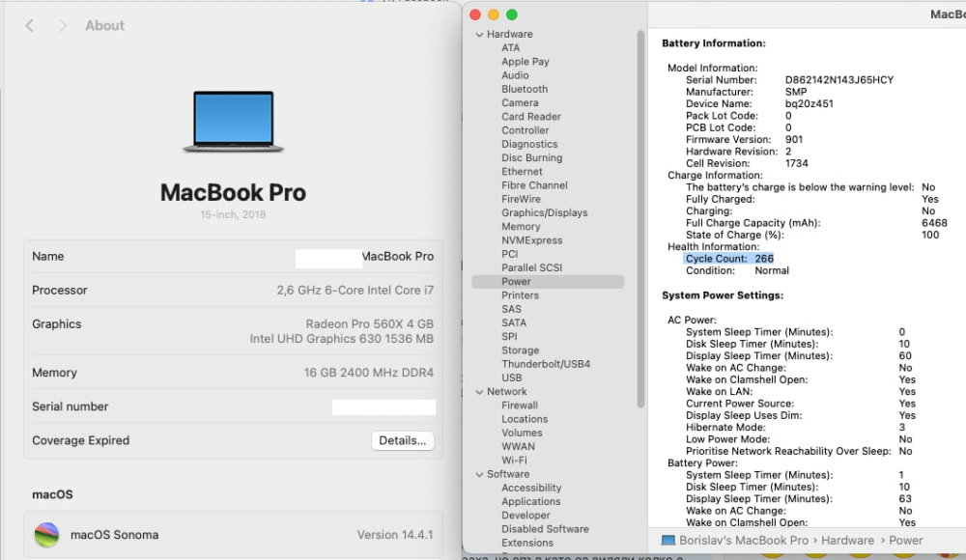This screenshot has height=560, width=966.
Task: Collapse the Software section
Action: pyautogui.click(x=478, y=475)
